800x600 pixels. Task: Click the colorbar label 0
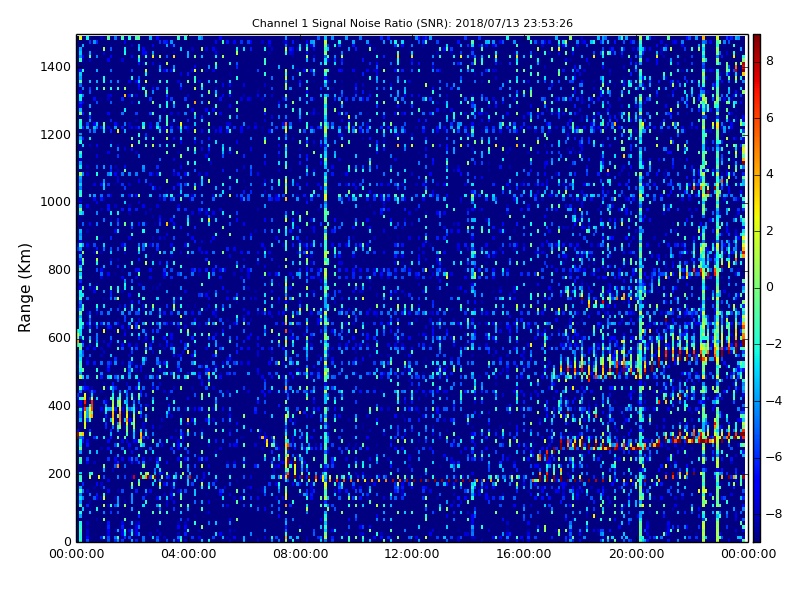point(770,287)
